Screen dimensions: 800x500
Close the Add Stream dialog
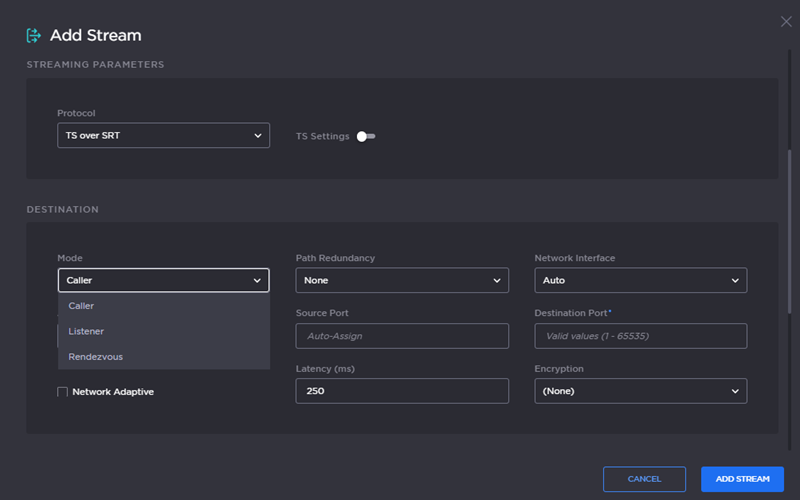coord(785,22)
